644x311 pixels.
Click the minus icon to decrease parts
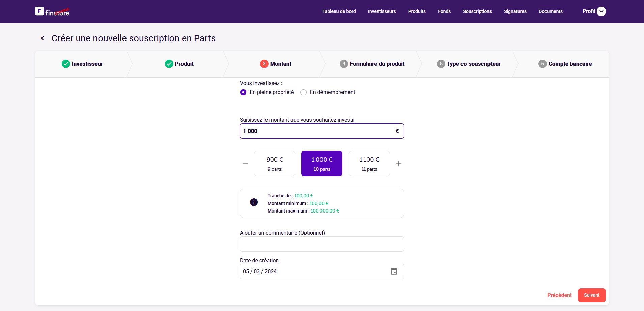pyautogui.click(x=245, y=164)
